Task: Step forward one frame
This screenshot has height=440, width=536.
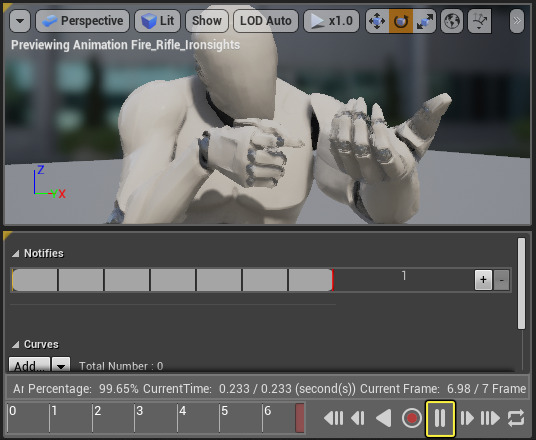Action: [x=467, y=418]
